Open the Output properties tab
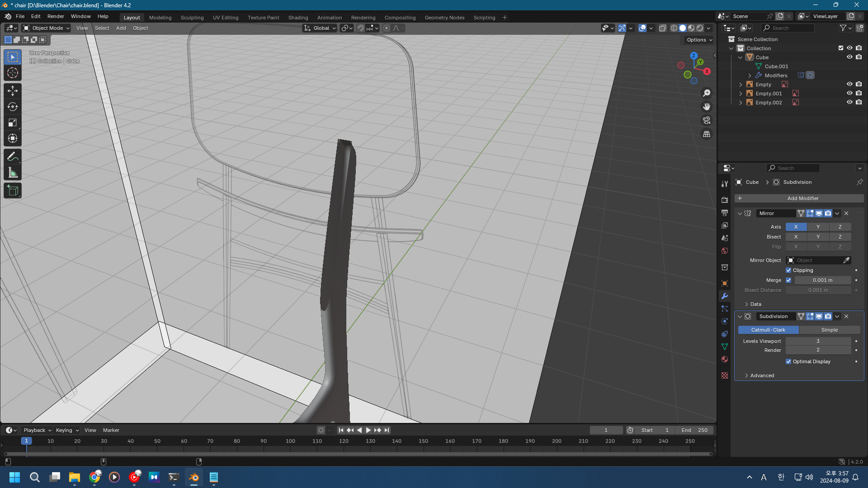This screenshot has width=868, height=488. 725,212
